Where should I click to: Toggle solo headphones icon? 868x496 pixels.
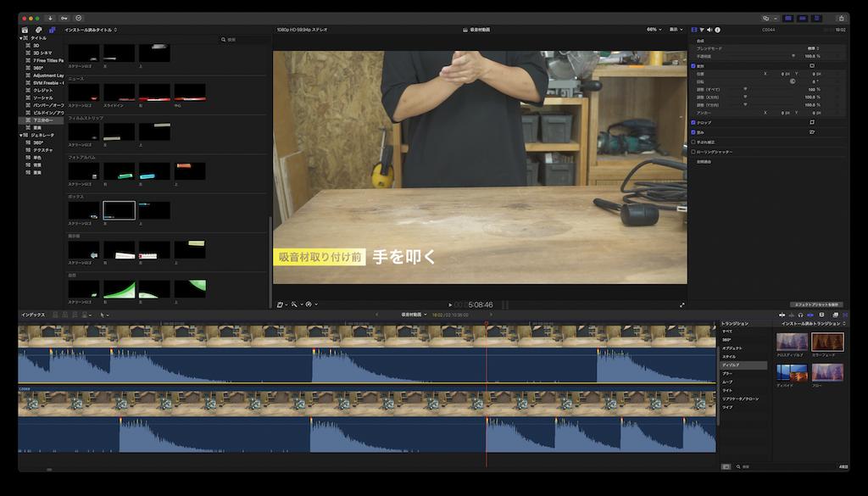[800, 315]
